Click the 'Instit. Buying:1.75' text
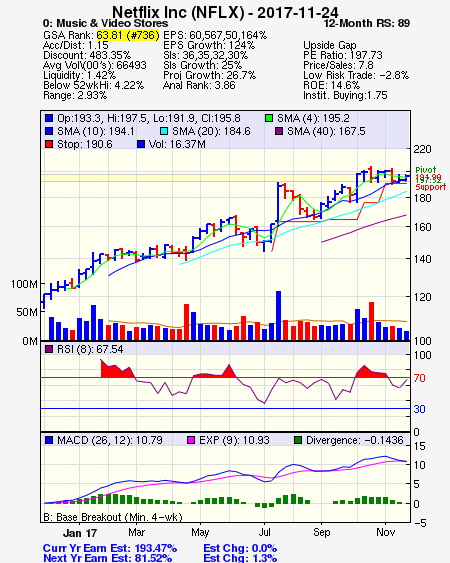The image size is (450, 563). pyautogui.click(x=345, y=96)
